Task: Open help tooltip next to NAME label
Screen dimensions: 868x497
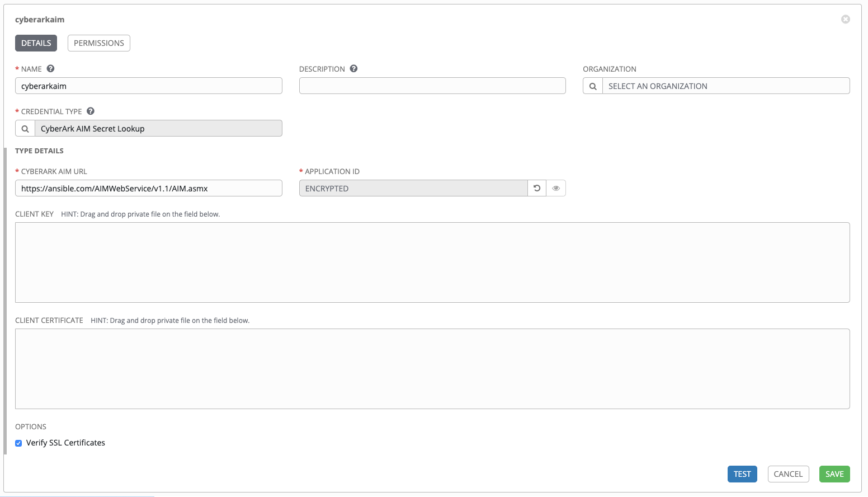Action: point(50,69)
